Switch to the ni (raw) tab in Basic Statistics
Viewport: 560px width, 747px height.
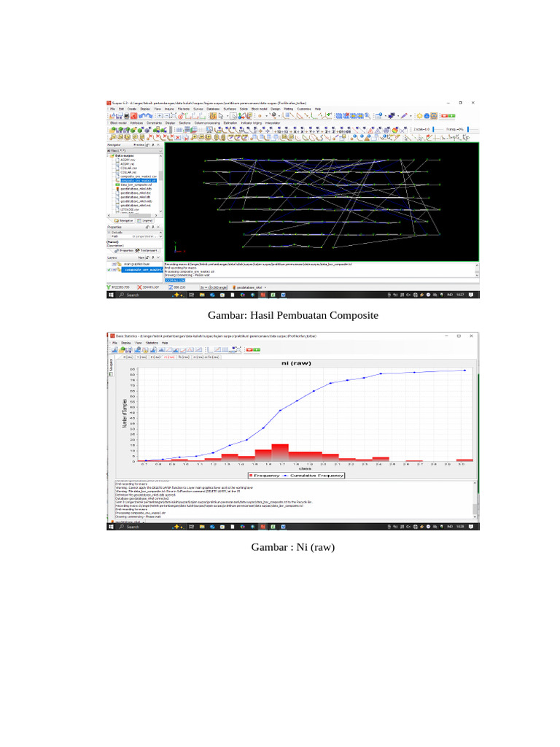pos(169,357)
